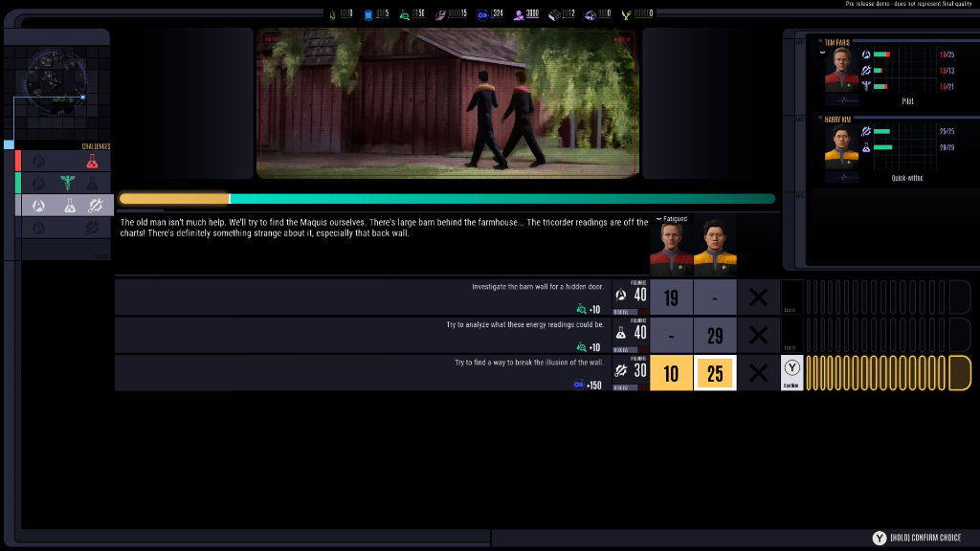980x551 pixels.
Task: Click the X in the break illusion row
Action: (758, 373)
